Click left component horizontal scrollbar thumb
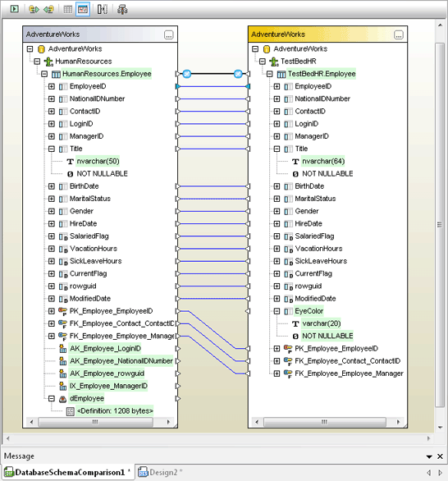This screenshot has height=481, width=448. (95, 422)
